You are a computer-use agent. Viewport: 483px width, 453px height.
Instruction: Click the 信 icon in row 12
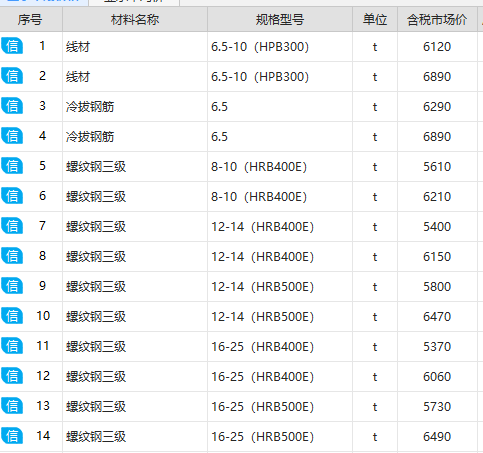click(x=12, y=376)
